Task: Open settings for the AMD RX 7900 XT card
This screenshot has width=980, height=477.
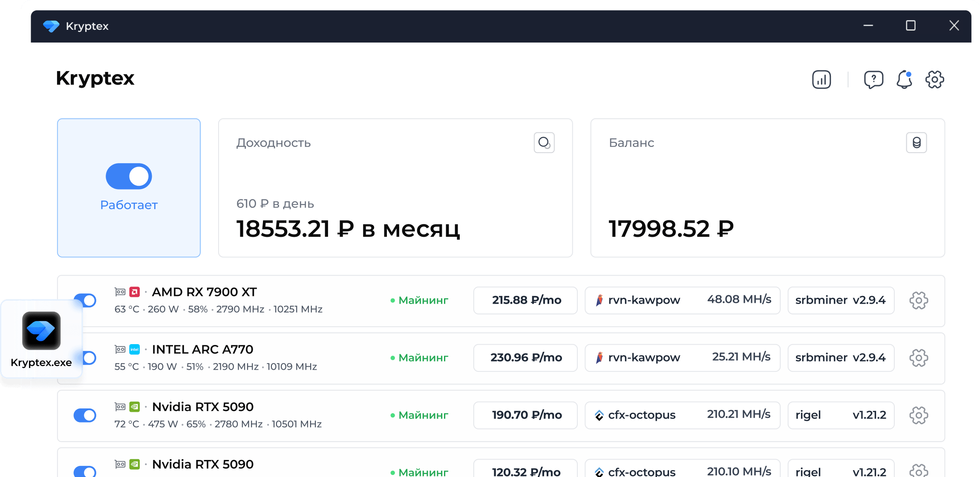Action: pyautogui.click(x=919, y=300)
